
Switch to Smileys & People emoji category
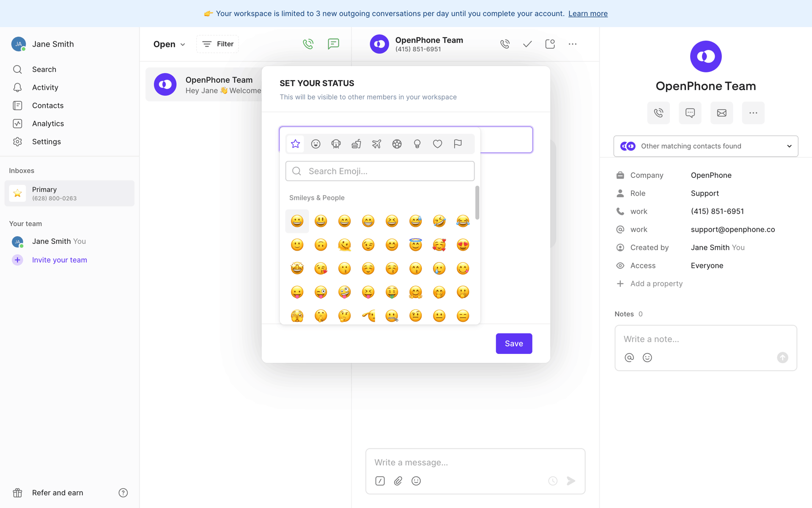[315, 144]
